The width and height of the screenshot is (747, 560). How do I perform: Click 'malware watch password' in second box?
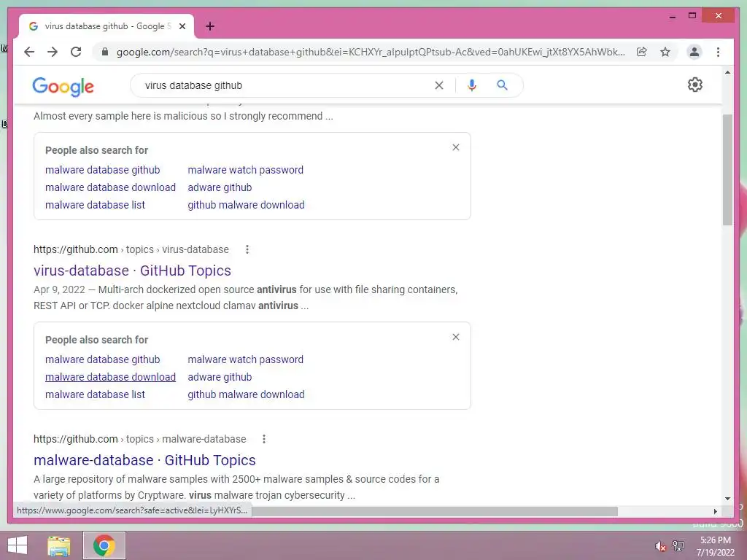tap(245, 359)
